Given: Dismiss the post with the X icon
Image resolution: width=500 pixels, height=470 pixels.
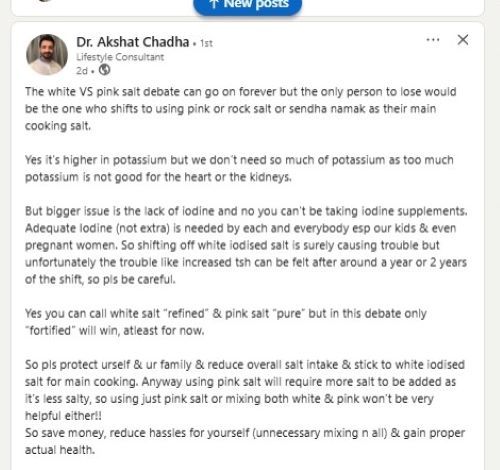Looking at the screenshot, I should tap(463, 40).
